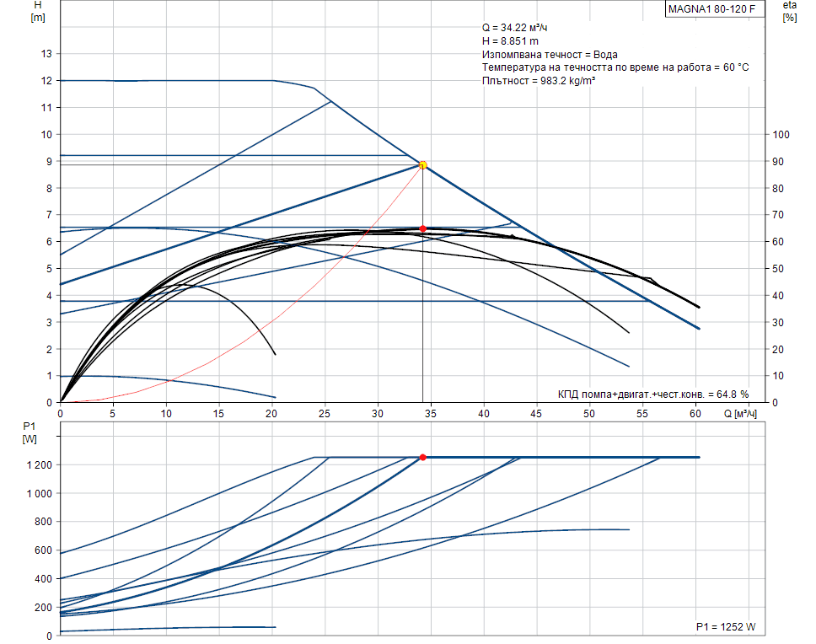The height and width of the screenshot is (644, 816).
Task: Click the P1 [W] axis title
Action: (x=30, y=432)
